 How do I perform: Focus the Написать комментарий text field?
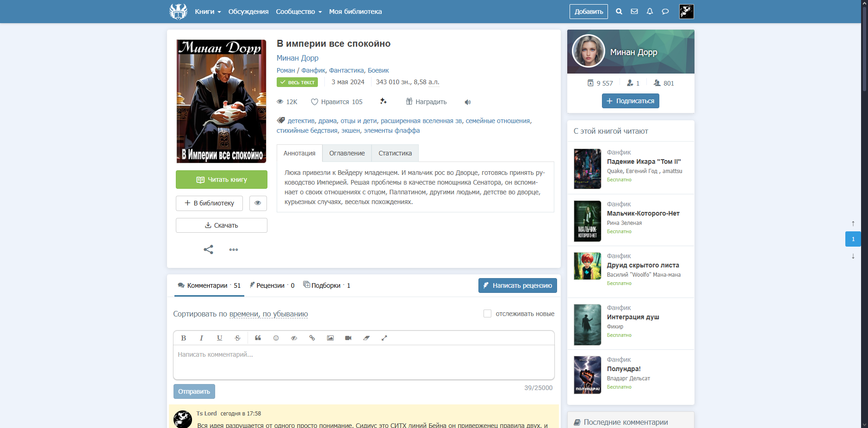pyautogui.click(x=364, y=362)
